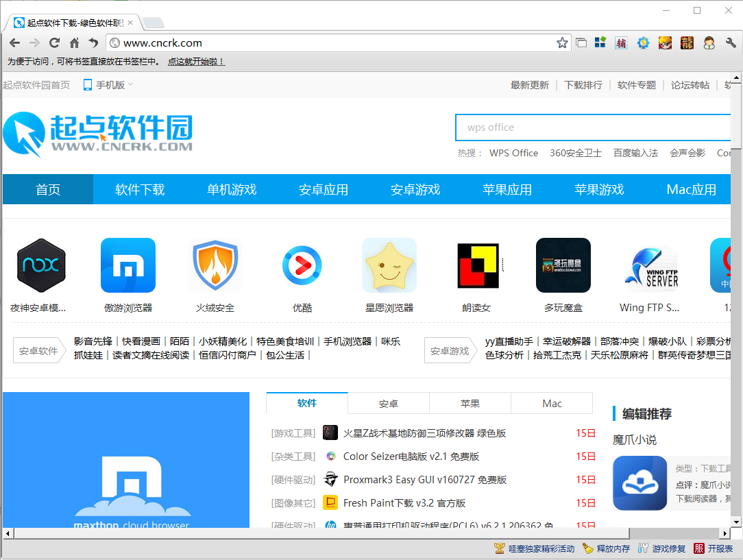Click the red 辅 extension icon
This screenshot has height=560, width=743.
(621, 43)
